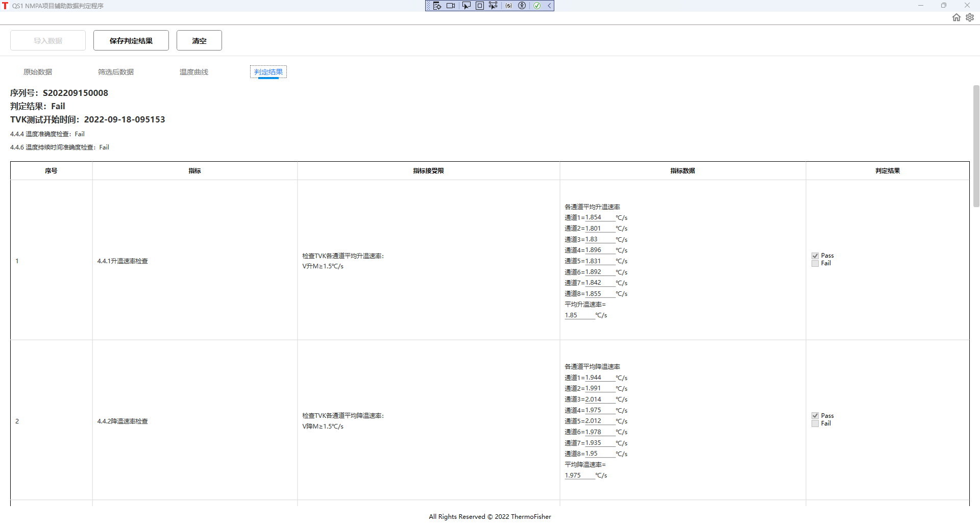Toggle Fail checkbox for 4.4.1升温速率检查
Image resolution: width=980 pixels, height=526 pixels.
click(815, 263)
